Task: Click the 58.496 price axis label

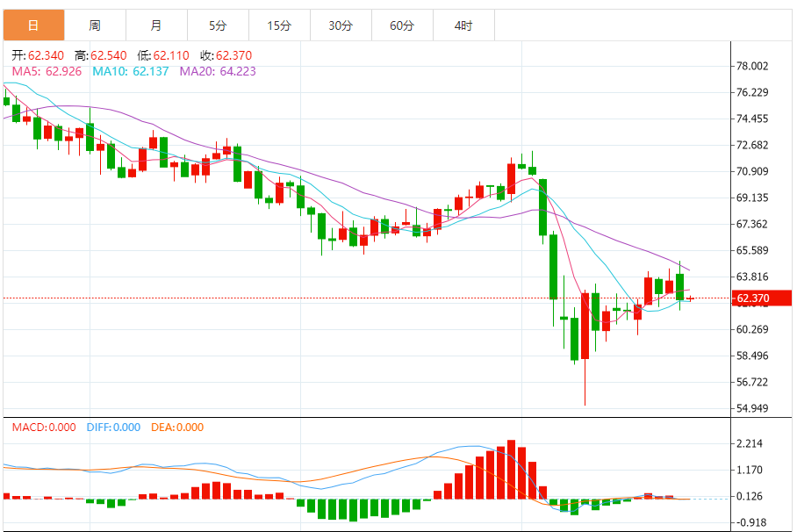Action: tap(752, 356)
